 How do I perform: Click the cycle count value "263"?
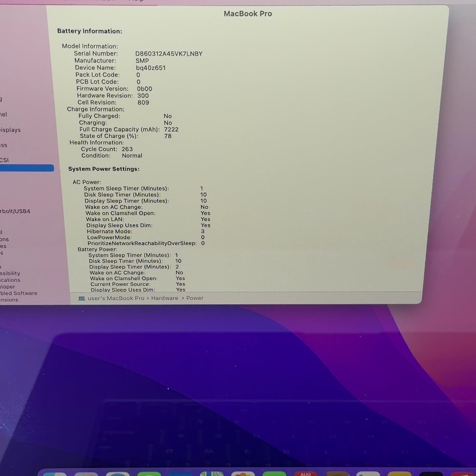127,149
